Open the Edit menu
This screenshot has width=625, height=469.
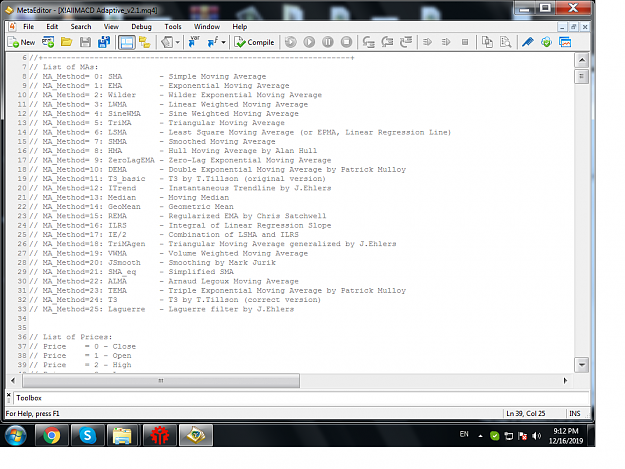[x=52, y=27]
